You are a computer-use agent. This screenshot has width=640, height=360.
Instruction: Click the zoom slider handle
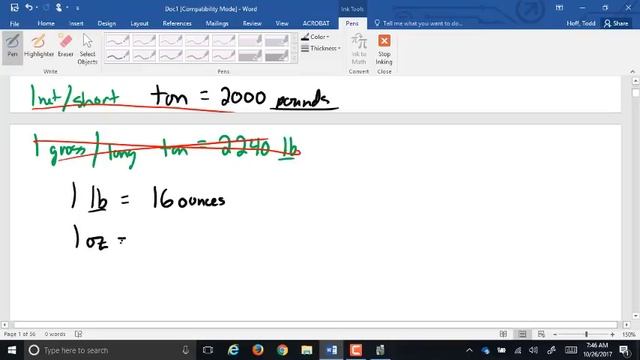587,334
